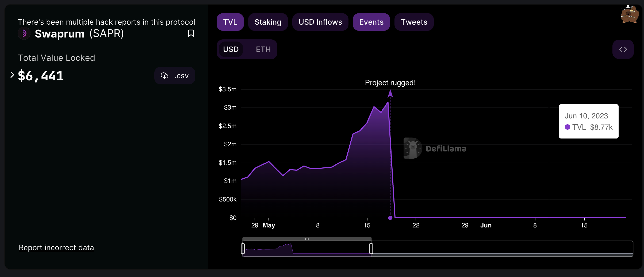Click the mini chart preview in range selector
Image resolution: width=644 pixels, height=277 pixels.
pyautogui.click(x=307, y=248)
